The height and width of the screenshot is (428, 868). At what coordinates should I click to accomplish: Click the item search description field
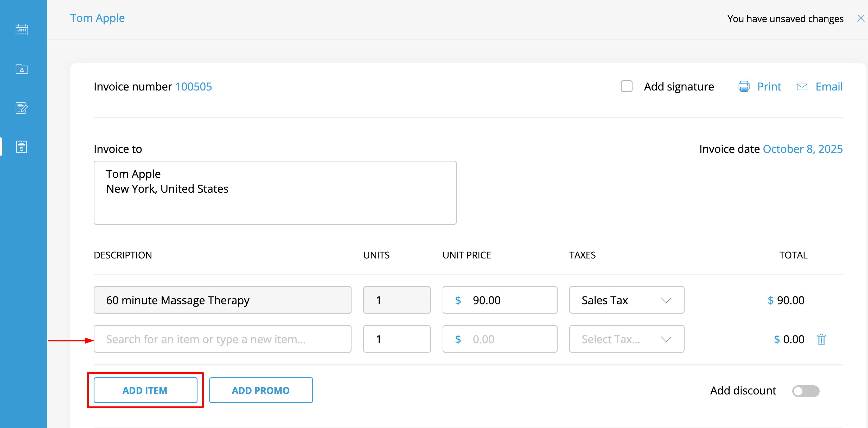[x=222, y=339]
